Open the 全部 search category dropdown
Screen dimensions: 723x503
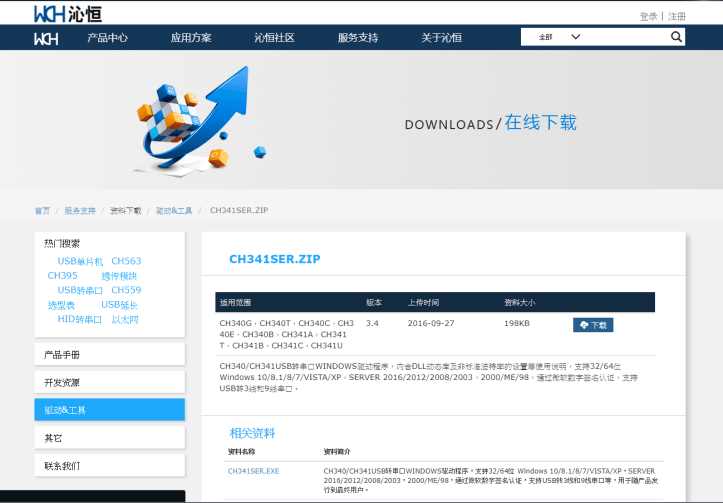(x=560, y=37)
